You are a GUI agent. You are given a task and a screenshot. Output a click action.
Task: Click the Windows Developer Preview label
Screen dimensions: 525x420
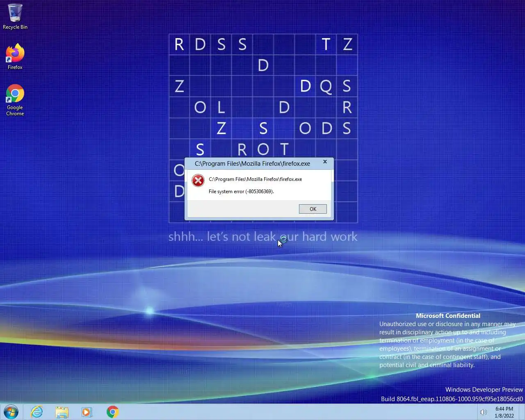tap(484, 390)
